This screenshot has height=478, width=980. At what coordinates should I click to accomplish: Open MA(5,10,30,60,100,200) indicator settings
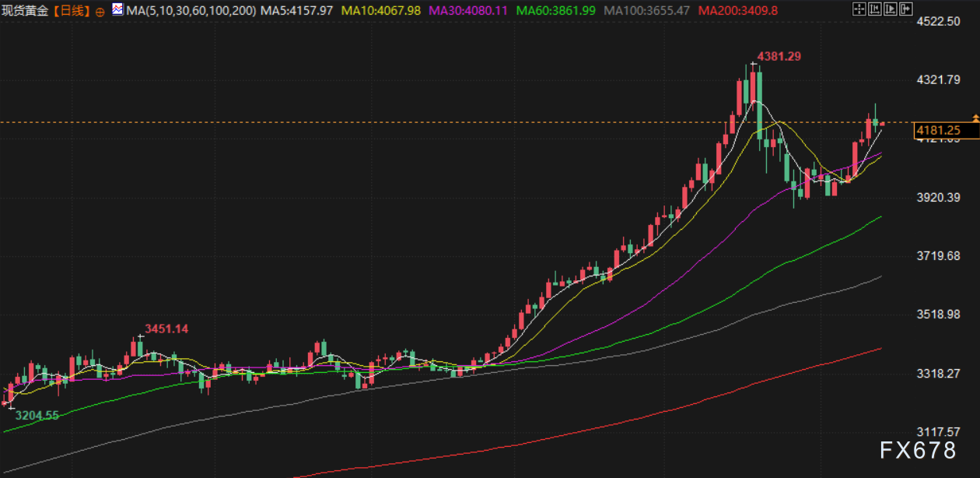tap(190, 11)
